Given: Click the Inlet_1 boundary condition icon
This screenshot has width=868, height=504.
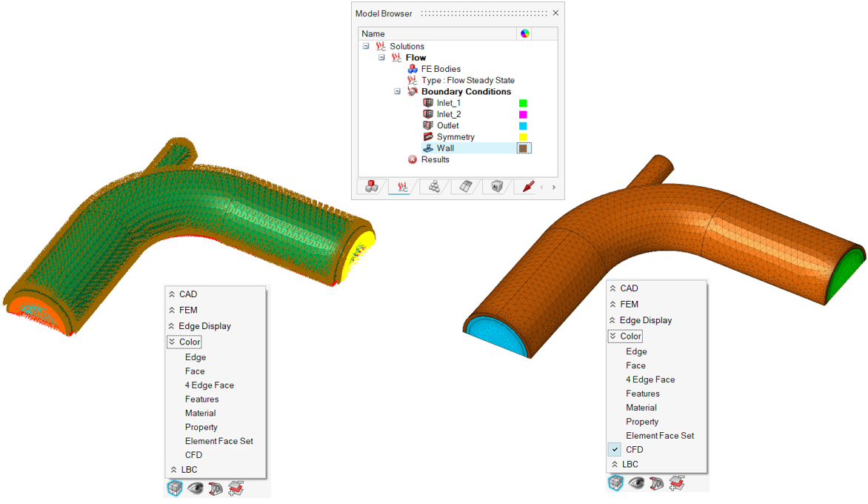Looking at the screenshot, I should pyautogui.click(x=428, y=103).
